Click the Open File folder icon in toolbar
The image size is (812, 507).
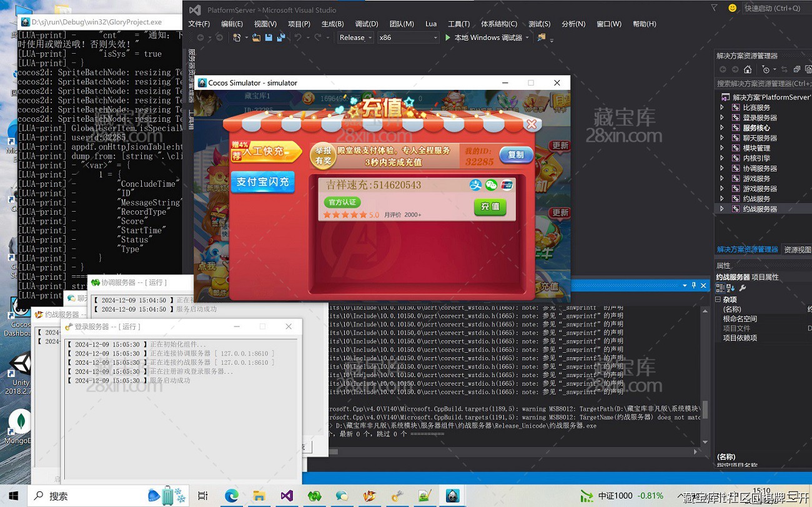[x=256, y=37]
